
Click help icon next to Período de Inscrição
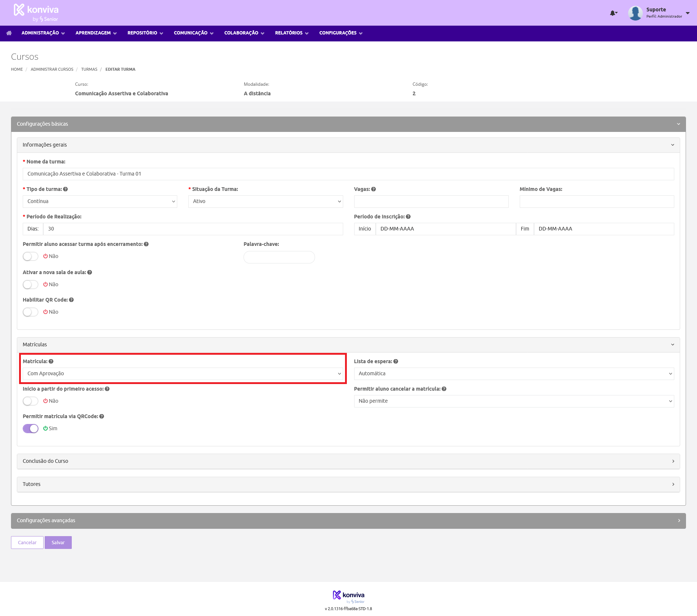(408, 217)
